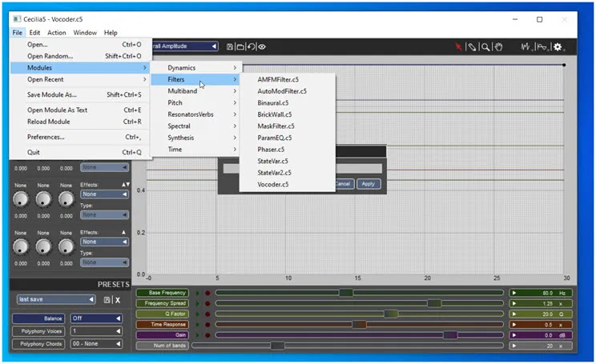Click the Num of bands label button

pos(163,346)
